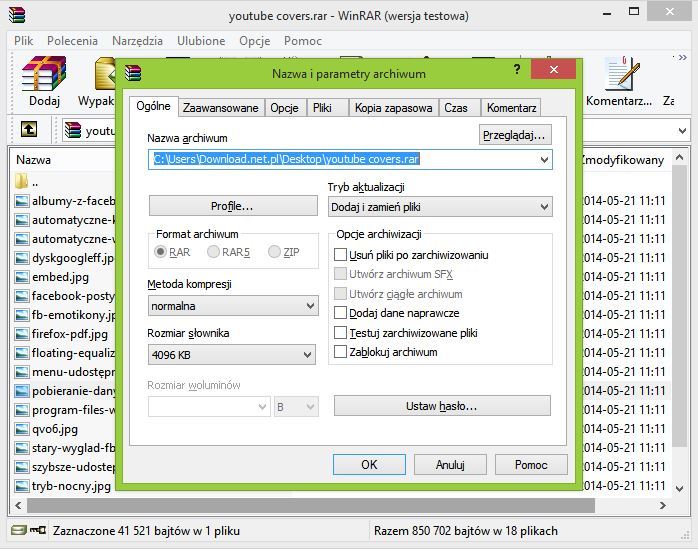
Task: Select file 'fb-emotikony.jpg' in list
Action: click(65, 315)
